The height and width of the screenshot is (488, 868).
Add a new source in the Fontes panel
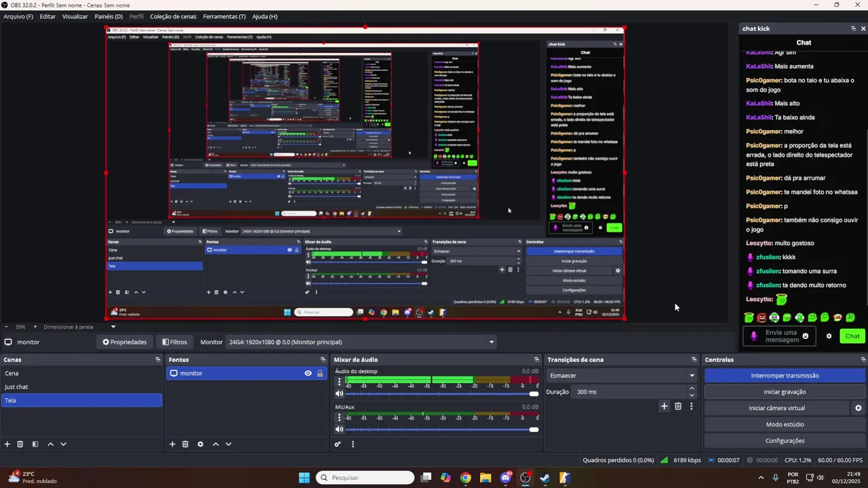(x=172, y=444)
